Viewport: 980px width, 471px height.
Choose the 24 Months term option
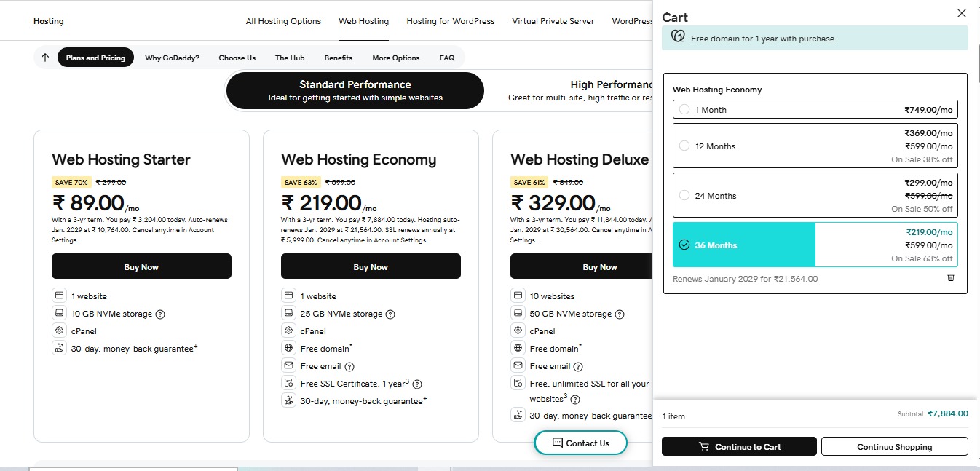coord(684,195)
